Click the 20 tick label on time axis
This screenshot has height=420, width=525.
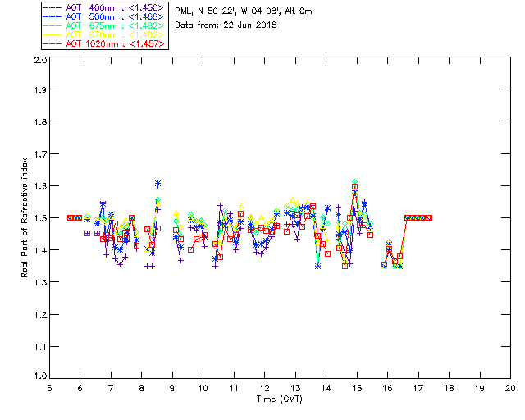pyautogui.click(x=510, y=388)
